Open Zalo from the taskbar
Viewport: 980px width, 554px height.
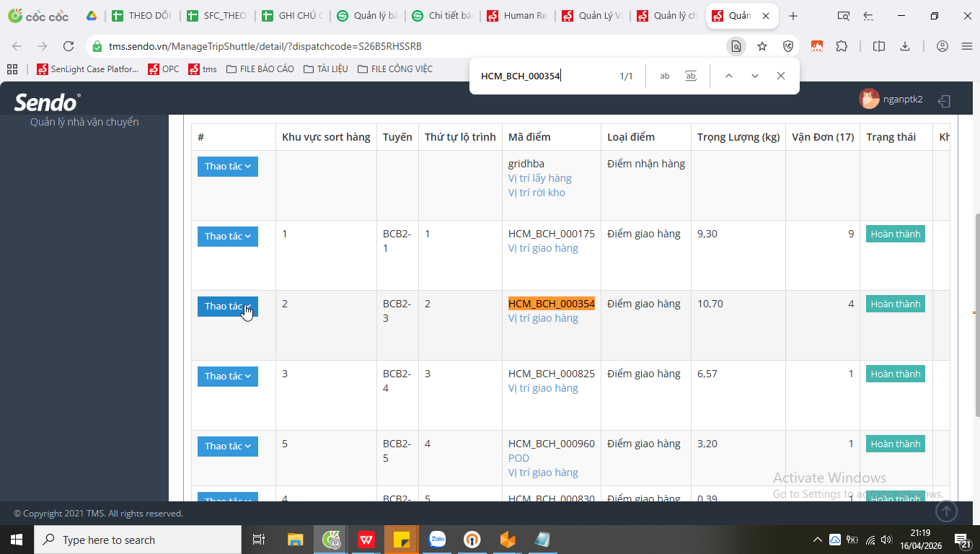coord(437,540)
